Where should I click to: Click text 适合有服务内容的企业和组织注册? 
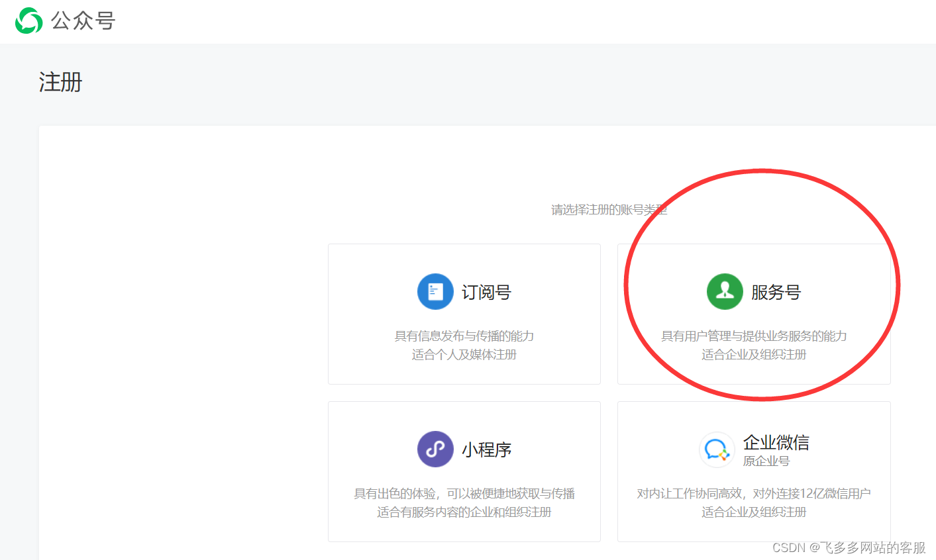[x=464, y=512]
